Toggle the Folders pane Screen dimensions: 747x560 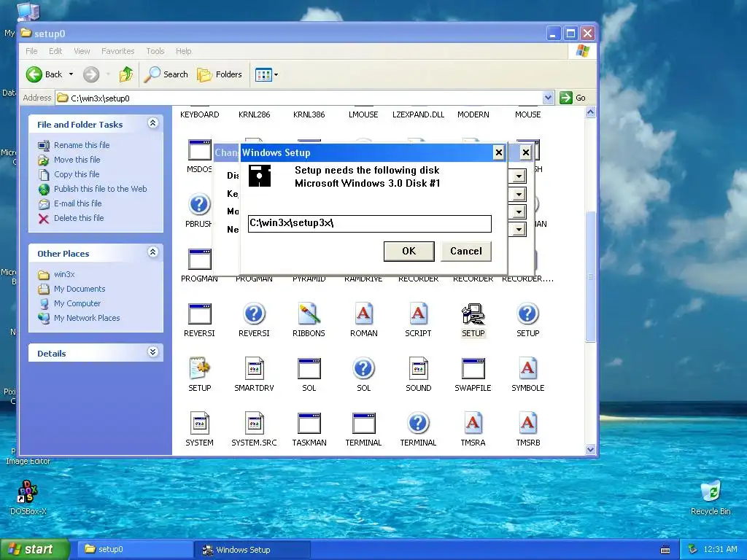(x=220, y=74)
